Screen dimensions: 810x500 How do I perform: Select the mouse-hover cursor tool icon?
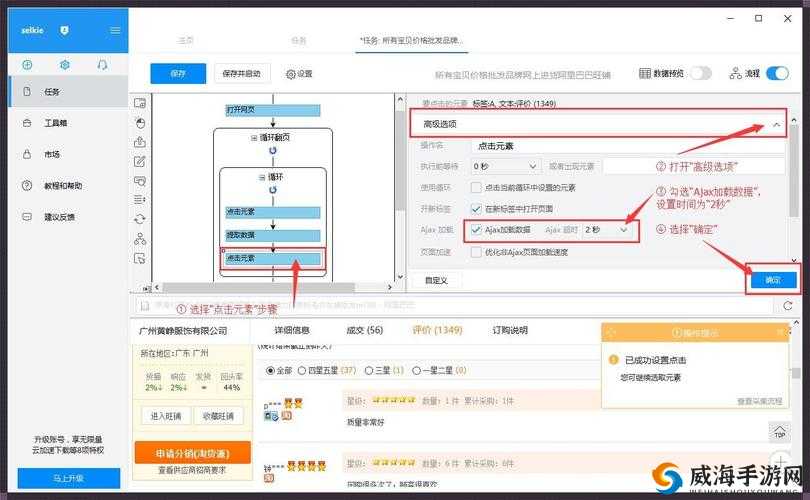[x=140, y=258]
